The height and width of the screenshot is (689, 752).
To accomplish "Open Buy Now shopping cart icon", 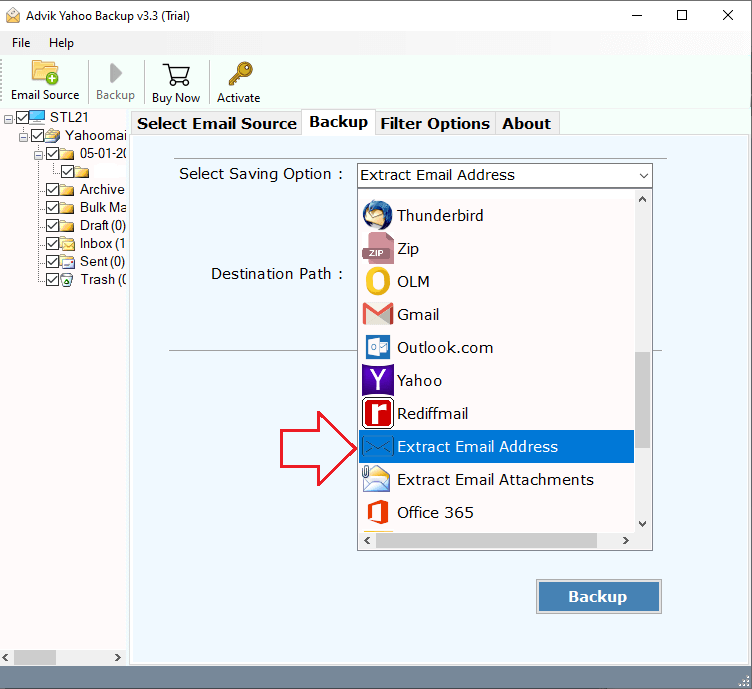I will pyautogui.click(x=176, y=74).
